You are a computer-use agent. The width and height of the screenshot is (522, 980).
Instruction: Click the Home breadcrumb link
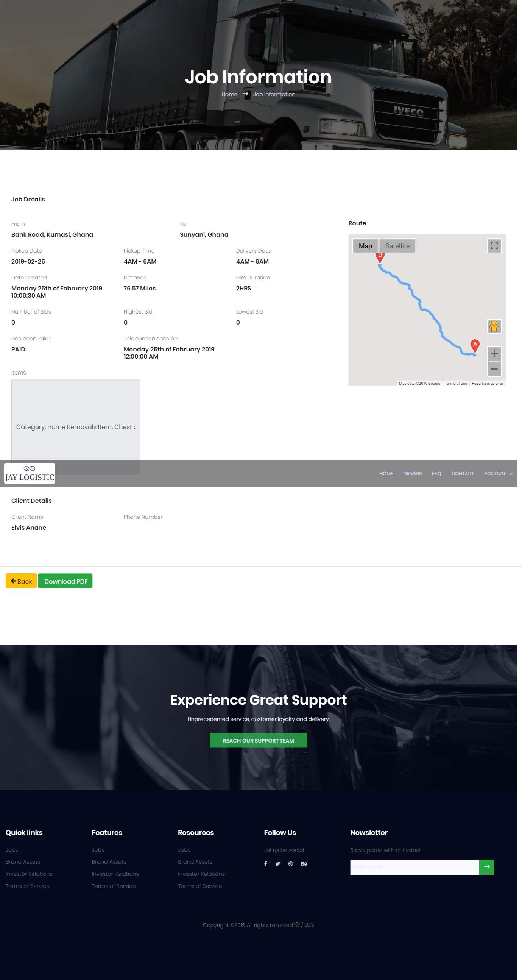229,94
